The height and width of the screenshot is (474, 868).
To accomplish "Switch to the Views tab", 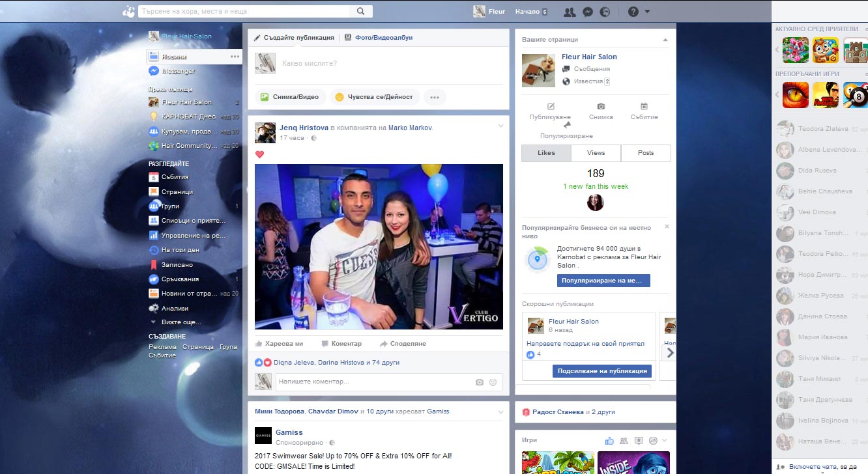I will coord(596,153).
